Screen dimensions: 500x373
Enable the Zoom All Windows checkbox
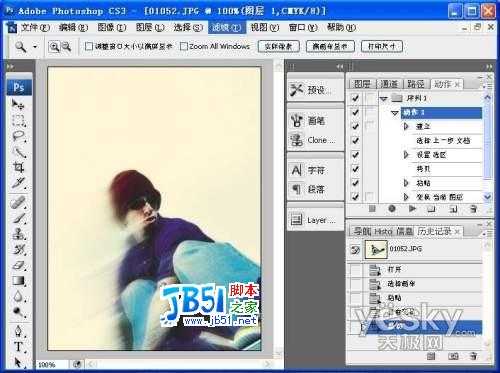tap(184, 46)
